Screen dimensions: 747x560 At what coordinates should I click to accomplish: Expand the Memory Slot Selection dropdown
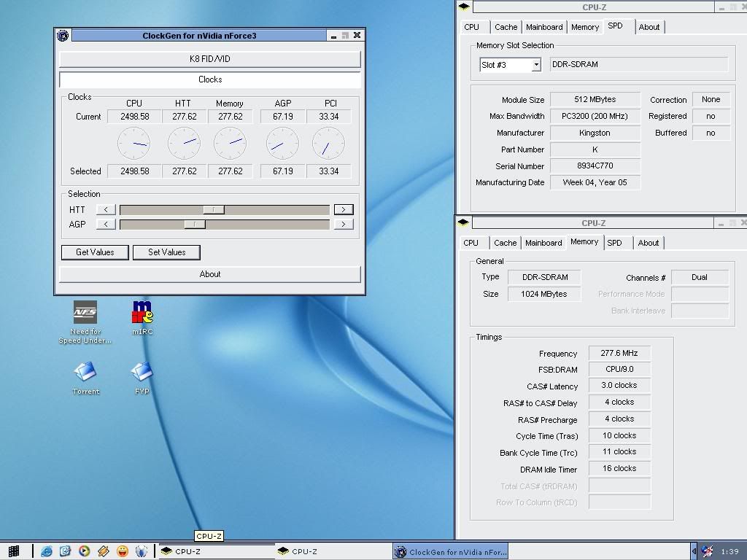tap(535, 65)
